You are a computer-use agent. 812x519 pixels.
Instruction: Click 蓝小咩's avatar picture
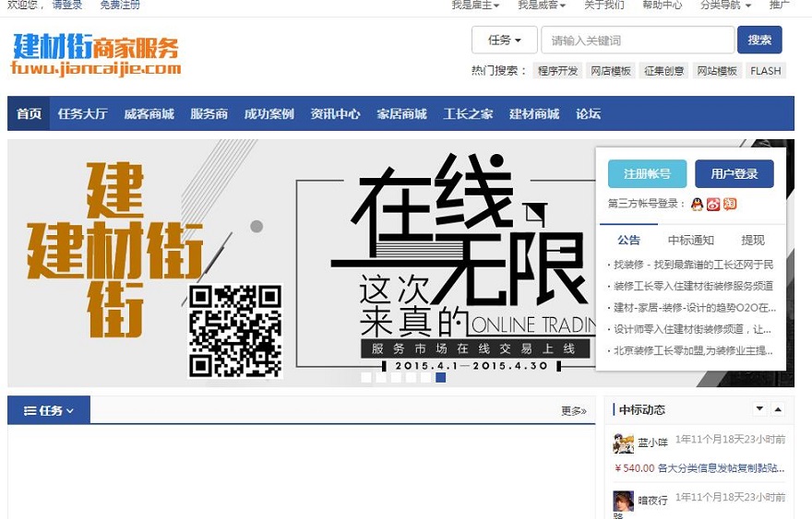point(623,443)
